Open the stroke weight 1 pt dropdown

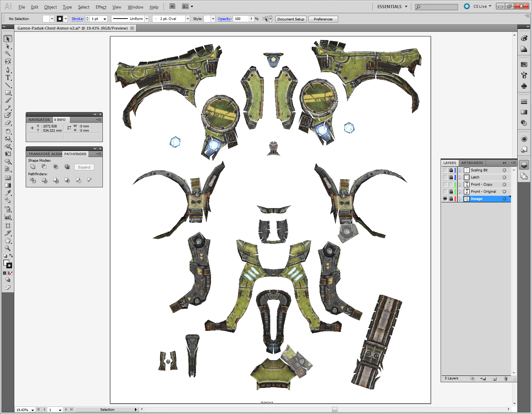(x=105, y=19)
